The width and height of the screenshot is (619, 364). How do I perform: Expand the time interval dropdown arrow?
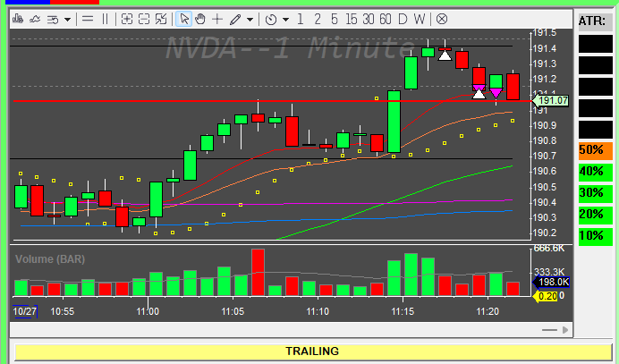pyautogui.click(x=286, y=19)
